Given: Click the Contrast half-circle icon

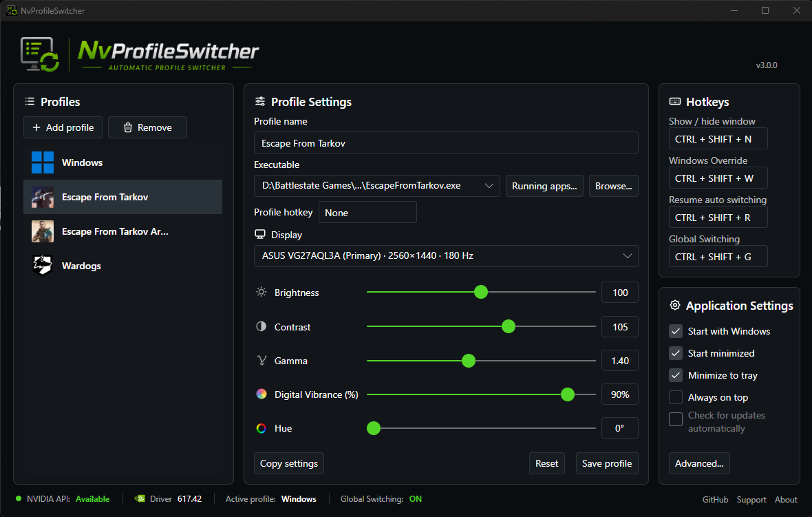Looking at the screenshot, I should pyautogui.click(x=261, y=326).
